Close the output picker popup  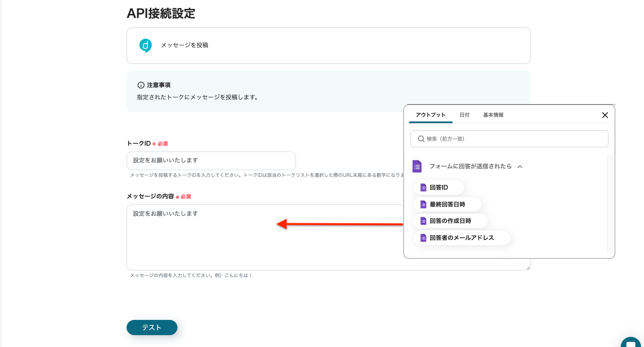pos(605,115)
